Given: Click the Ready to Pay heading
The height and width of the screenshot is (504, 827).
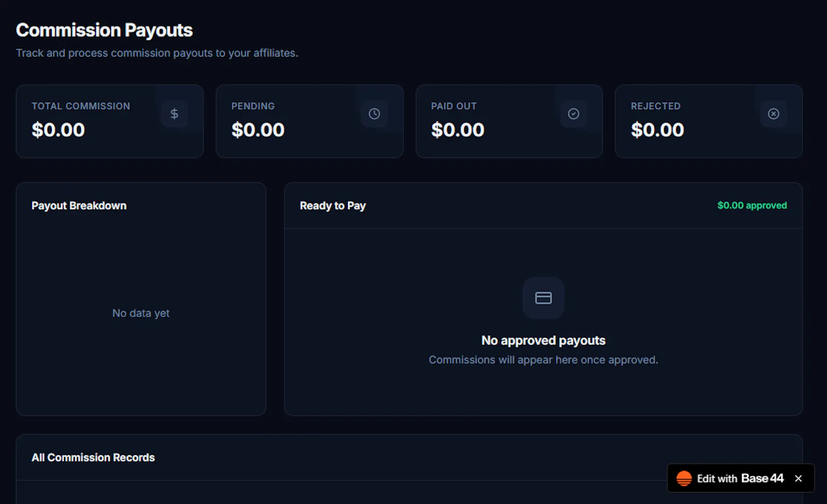Looking at the screenshot, I should [x=333, y=206].
